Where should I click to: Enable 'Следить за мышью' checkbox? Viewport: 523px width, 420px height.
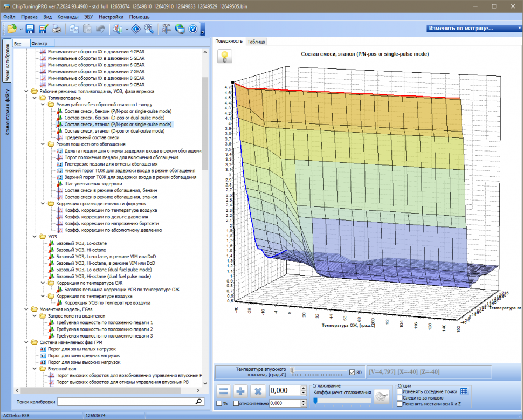[x=400, y=397]
